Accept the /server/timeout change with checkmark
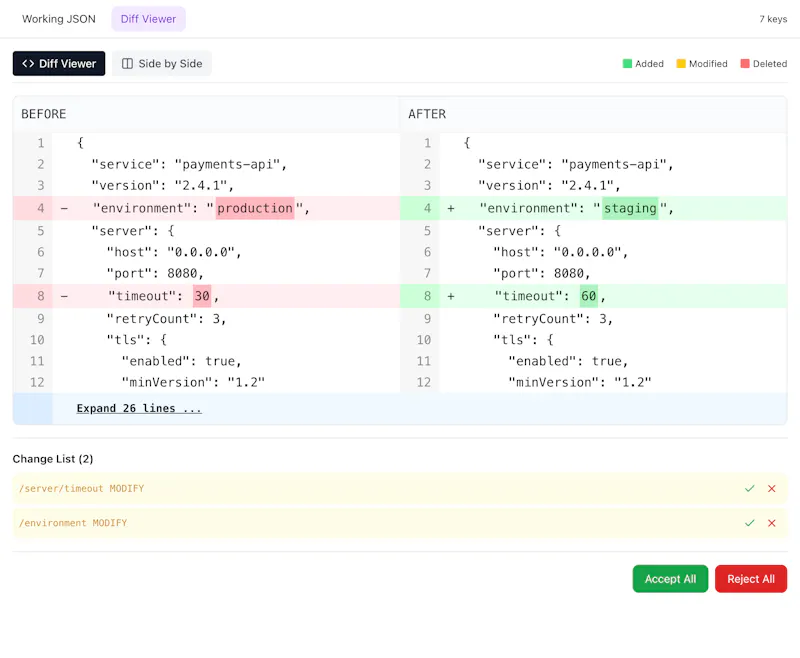This screenshot has height=658, width=800. point(749,489)
